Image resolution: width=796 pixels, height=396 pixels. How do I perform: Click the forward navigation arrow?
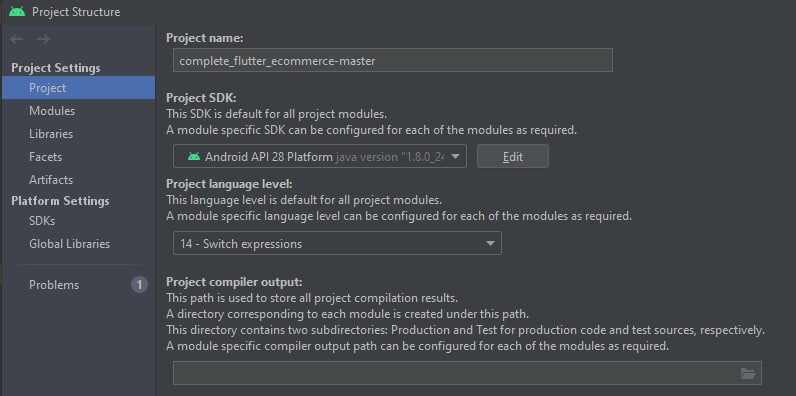click(x=43, y=39)
